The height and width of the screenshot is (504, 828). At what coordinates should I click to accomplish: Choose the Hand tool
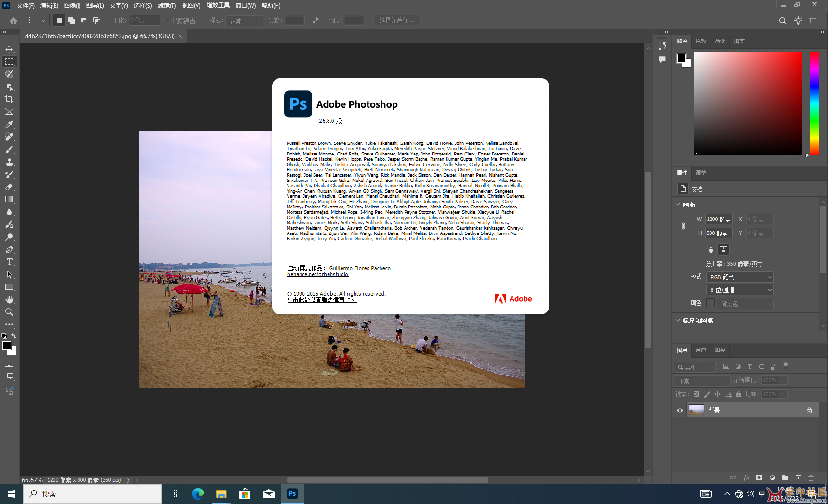coord(9,299)
